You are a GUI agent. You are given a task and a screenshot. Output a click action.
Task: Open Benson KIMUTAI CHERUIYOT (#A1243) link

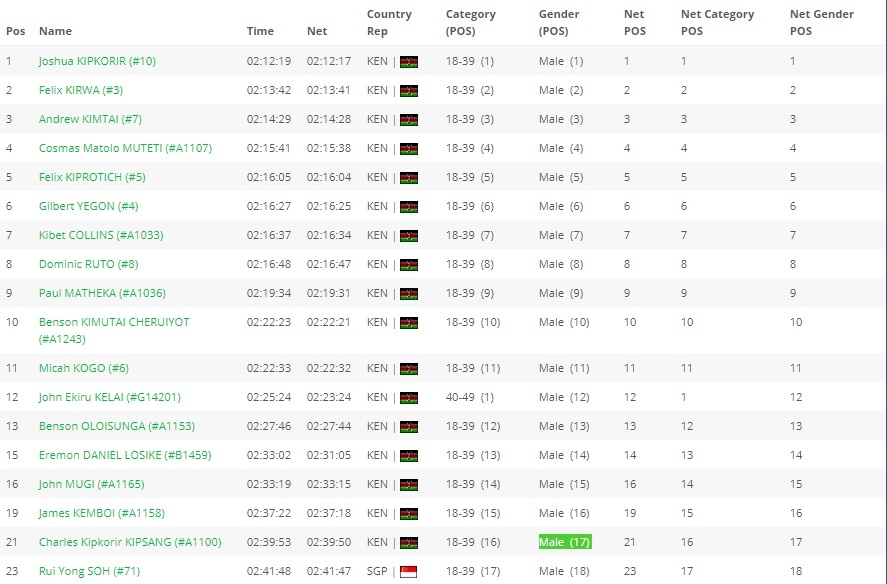(x=114, y=330)
